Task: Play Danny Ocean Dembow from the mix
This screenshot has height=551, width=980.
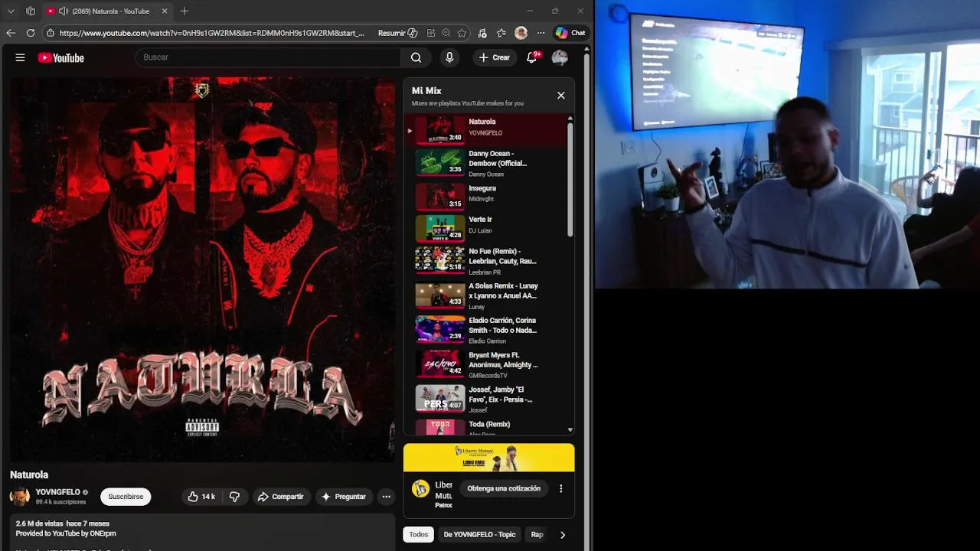Action: tap(488, 163)
